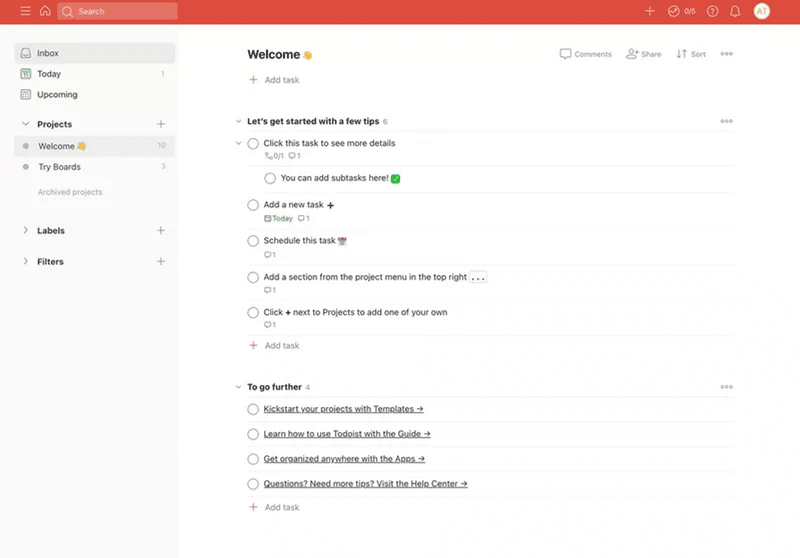Open the help question mark icon

[713, 11]
